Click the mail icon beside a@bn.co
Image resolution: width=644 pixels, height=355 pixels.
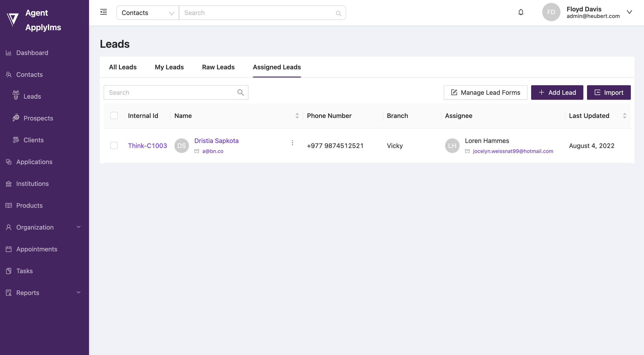(197, 151)
